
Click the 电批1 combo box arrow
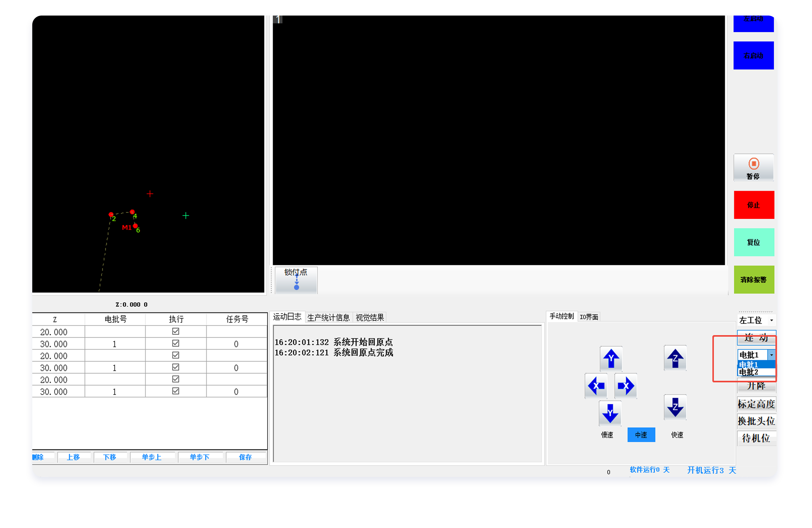click(x=771, y=355)
